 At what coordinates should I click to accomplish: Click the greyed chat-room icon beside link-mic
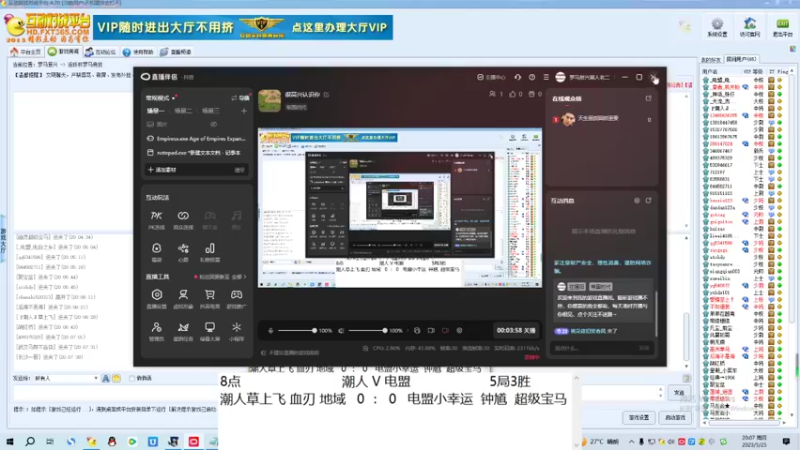[210, 219]
